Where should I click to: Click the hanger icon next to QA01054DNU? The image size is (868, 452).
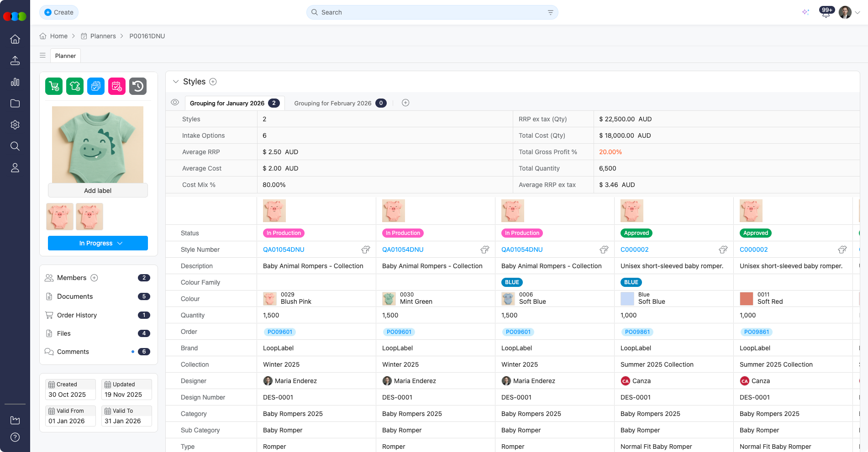pos(365,249)
